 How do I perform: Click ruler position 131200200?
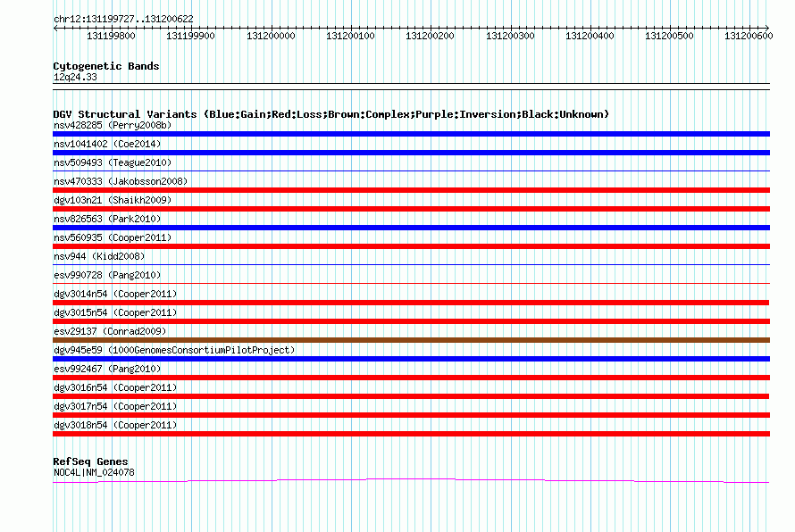[x=430, y=36]
